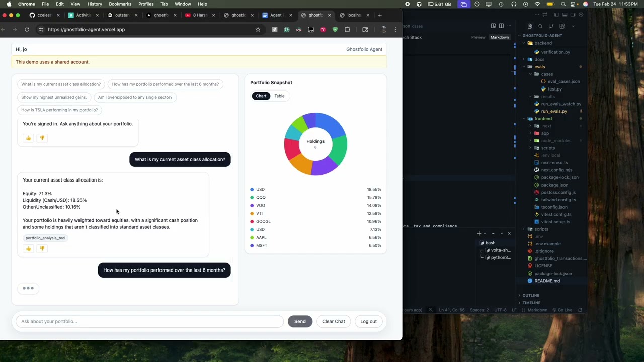Open eval_cases.json in Explorer
The height and width of the screenshot is (362, 644).
pyautogui.click(x=563, y=81)
